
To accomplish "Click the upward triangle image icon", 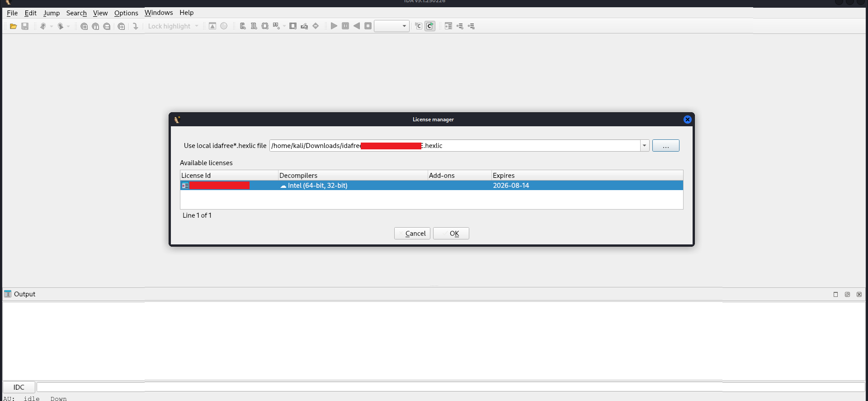I will click(212, 26).
